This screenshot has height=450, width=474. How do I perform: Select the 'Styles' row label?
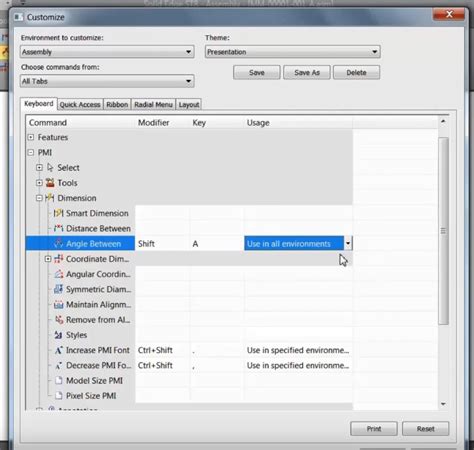76,335
